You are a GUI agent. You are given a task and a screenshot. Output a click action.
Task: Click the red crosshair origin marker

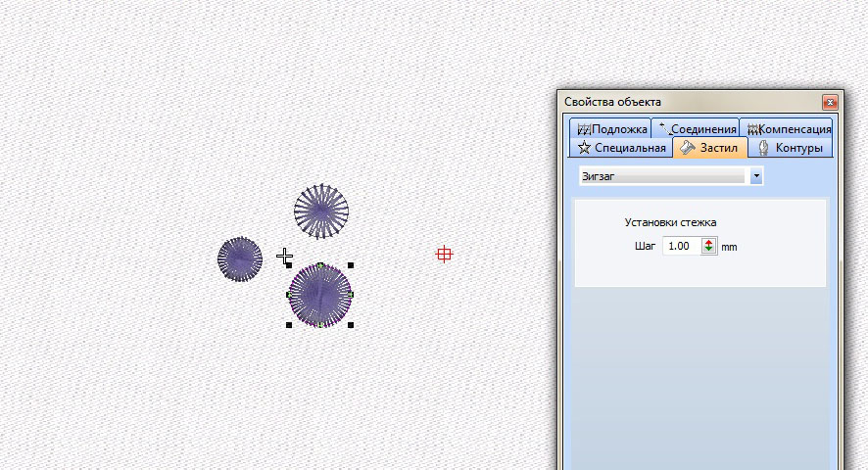click(x=444, y=255)
